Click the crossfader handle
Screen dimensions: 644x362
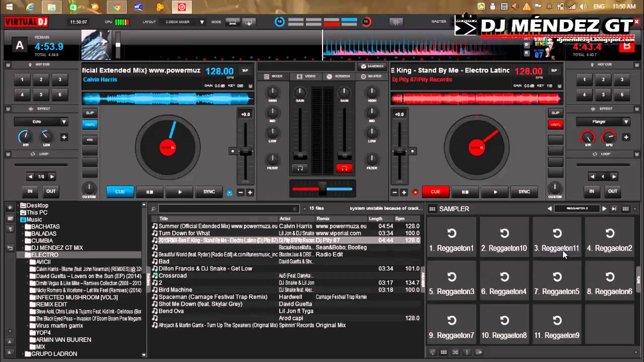(x=323, y=189)
